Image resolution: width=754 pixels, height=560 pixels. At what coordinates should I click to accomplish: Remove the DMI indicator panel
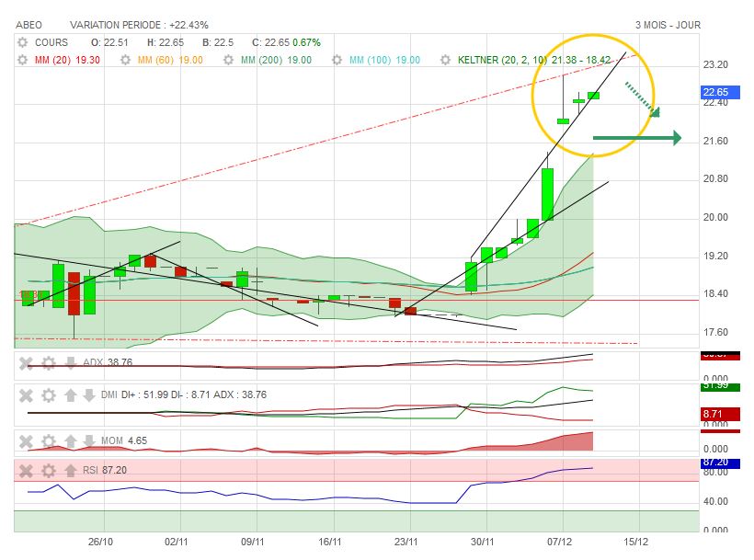(26, 395)
